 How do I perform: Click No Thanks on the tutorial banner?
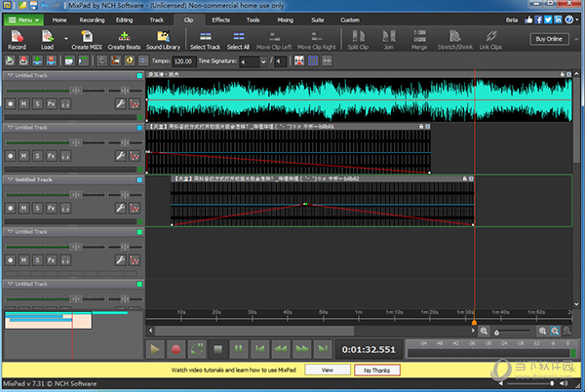coord(376,370)
